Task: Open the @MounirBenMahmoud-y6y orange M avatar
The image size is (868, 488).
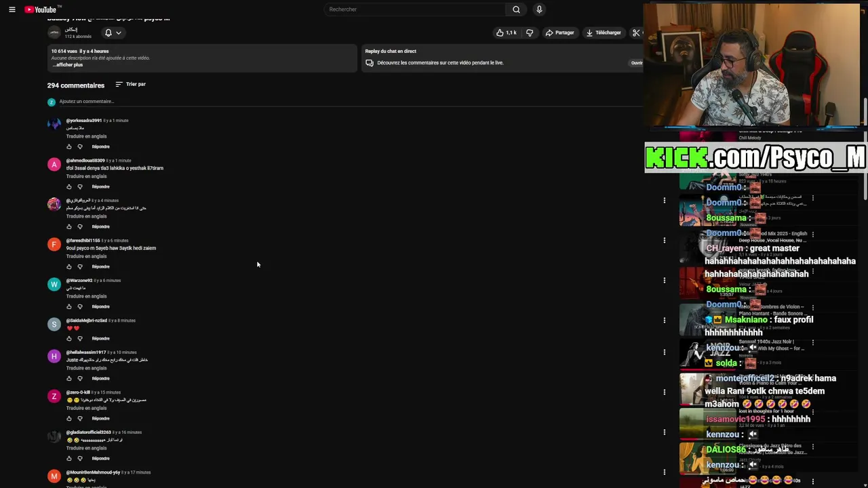Action: [x=54, y=476]
